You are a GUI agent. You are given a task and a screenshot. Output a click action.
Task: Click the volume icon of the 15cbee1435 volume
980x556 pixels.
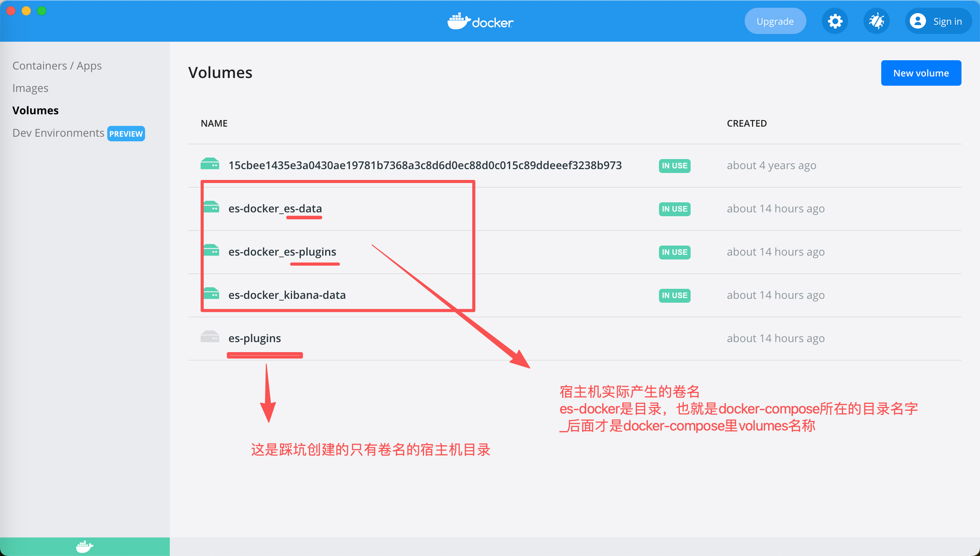[210, 164]
